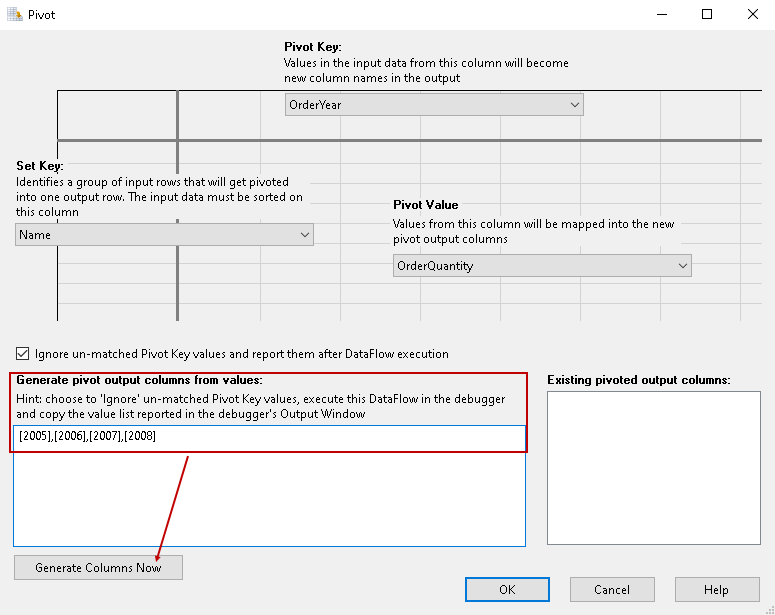Open the Set Key Name dropdown
This screenshot has width=775, height=615.
[x=164, y=234]
